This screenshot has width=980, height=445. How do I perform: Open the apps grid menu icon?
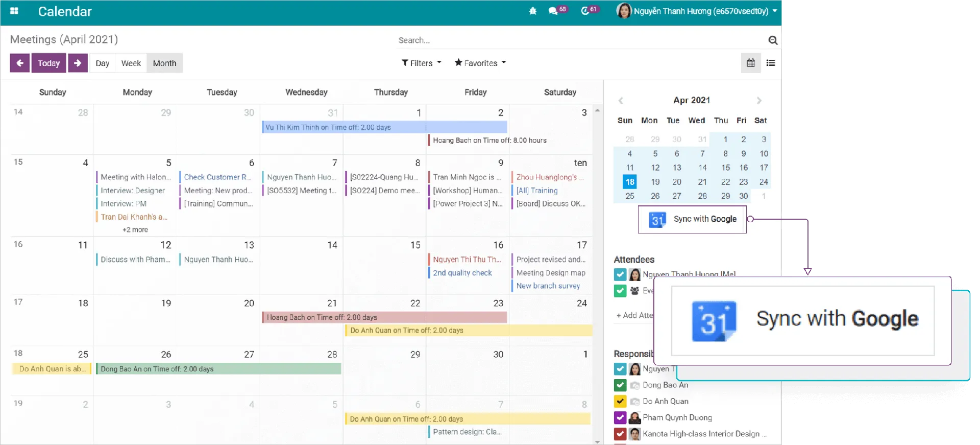[14, 11]
